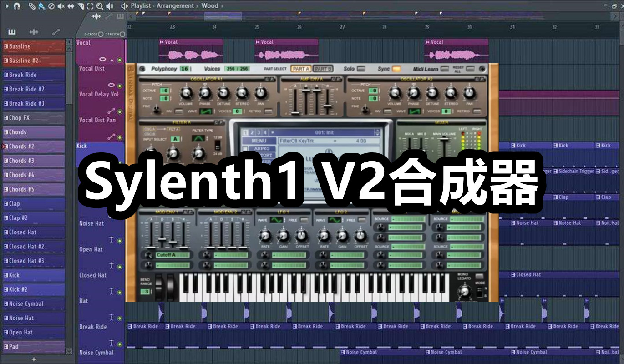Click the waveform icon above the track headers
Screen dimensions: 624x364
(x=96, y=16)
